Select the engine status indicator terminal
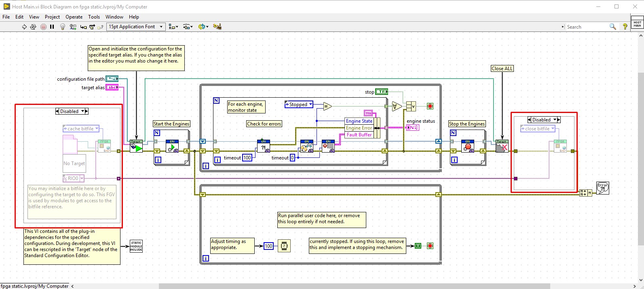Image resolution: width=644 pixels, height=289 pixels. point(413,128)
